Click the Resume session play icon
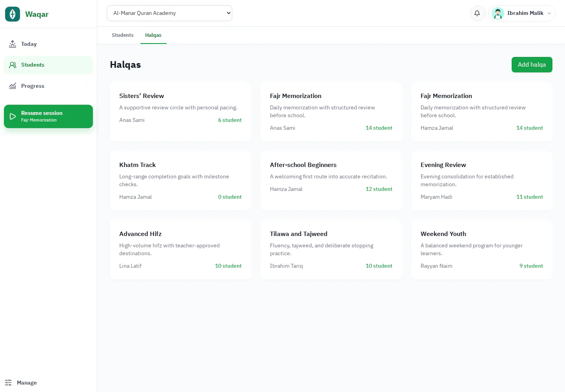This screenshot has width=565, height=392. pos(13,116)
